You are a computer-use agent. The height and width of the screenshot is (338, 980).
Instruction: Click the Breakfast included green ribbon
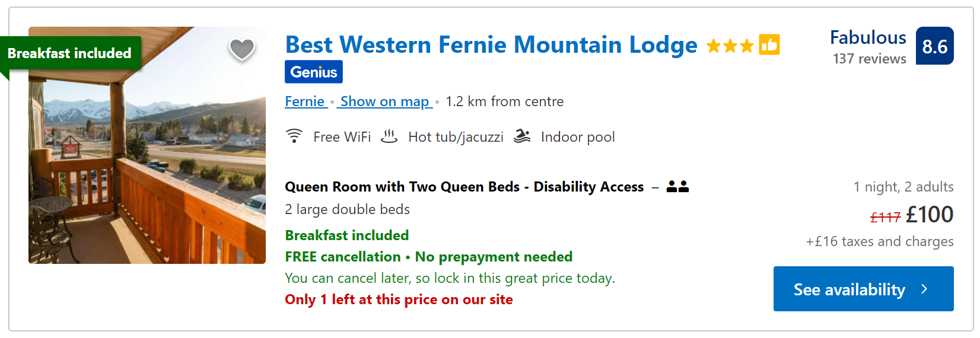[x=70, y=53]
